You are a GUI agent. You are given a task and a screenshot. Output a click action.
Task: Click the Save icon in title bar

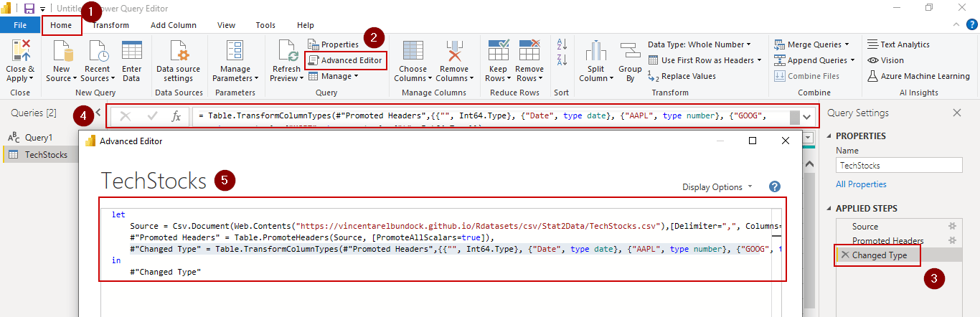(x=29, y=9)
